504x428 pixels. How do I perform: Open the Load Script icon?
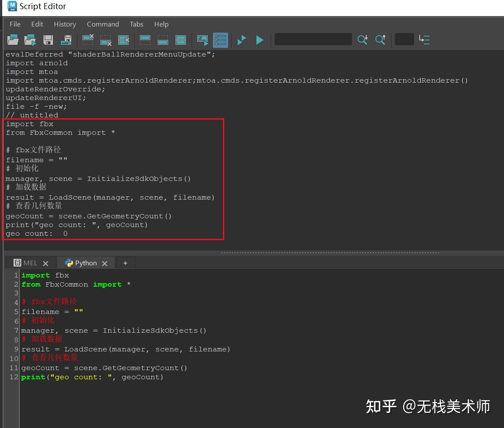click(13, 40)
